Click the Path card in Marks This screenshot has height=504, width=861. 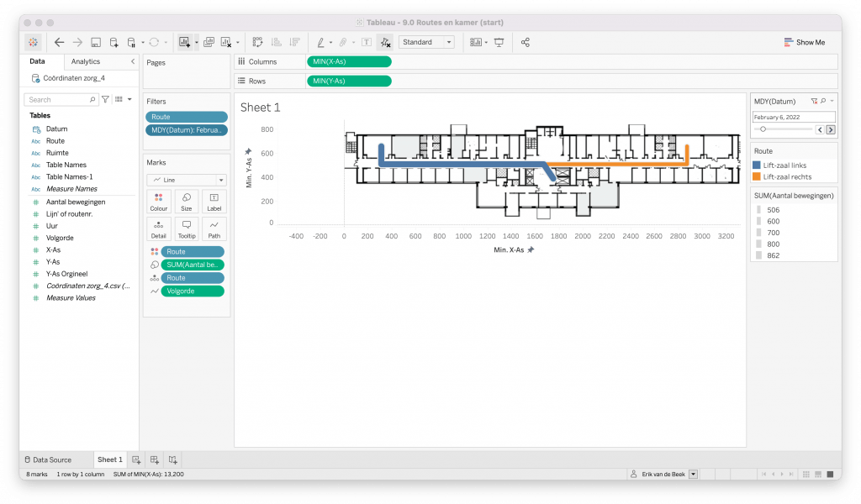(214, 229)
